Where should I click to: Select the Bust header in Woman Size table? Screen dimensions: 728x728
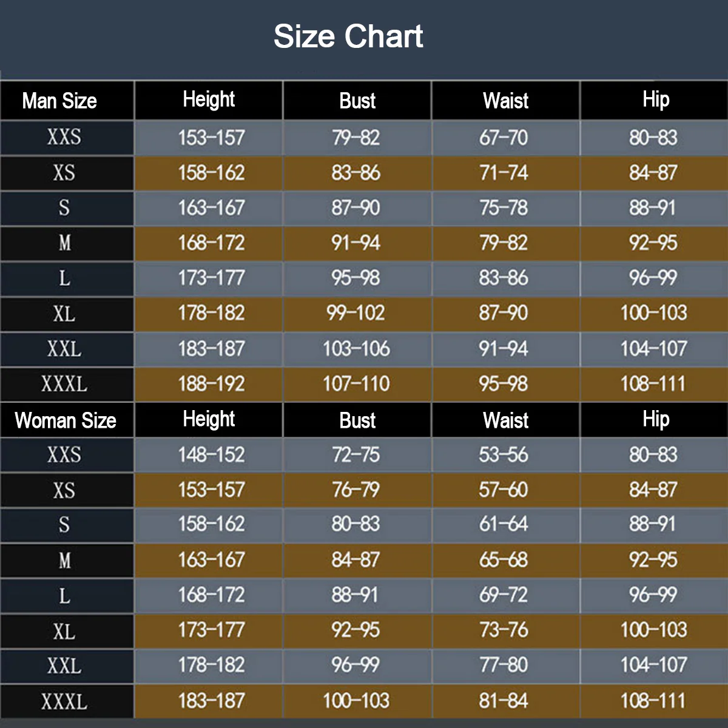pos(357,420)
